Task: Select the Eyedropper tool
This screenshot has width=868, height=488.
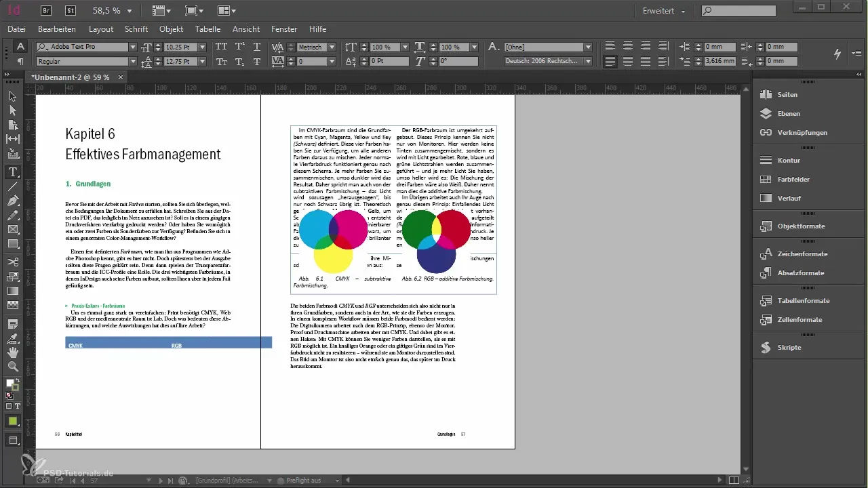Action: point(13,338)
